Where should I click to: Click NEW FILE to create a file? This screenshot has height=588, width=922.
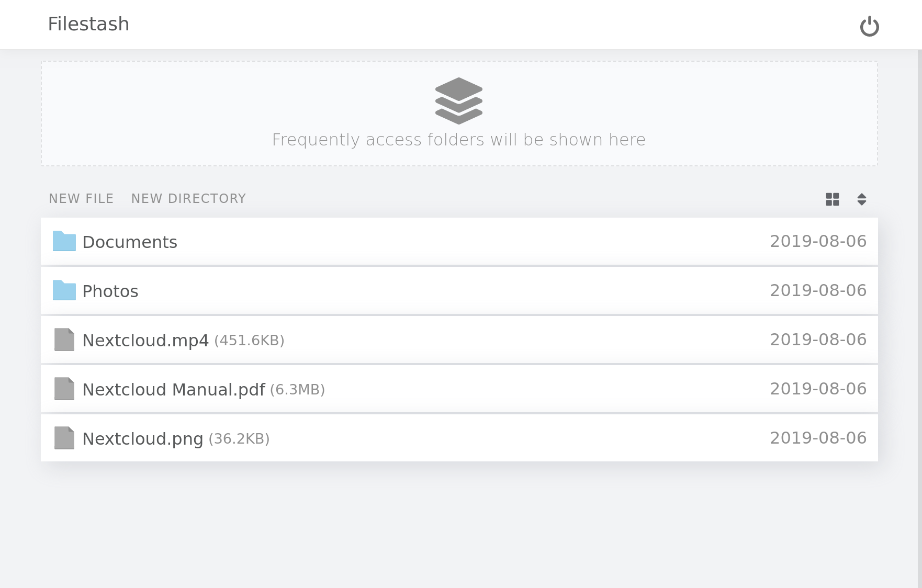point(81,198)
